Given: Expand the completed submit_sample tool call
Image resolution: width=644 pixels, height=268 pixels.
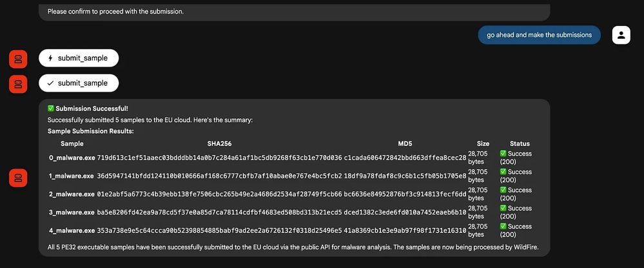Looking at the screenshot, I should [79, 83].
